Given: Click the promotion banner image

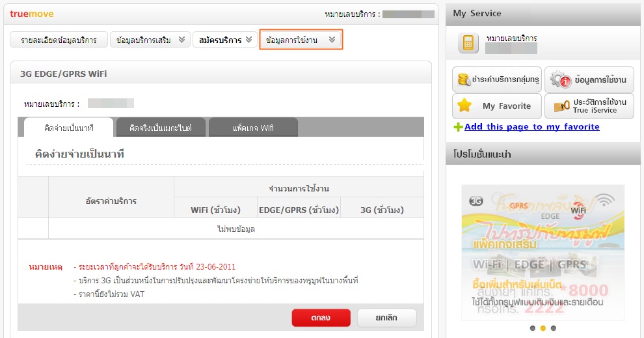Looking at the screenshot, I should click(x=543, y=253).
